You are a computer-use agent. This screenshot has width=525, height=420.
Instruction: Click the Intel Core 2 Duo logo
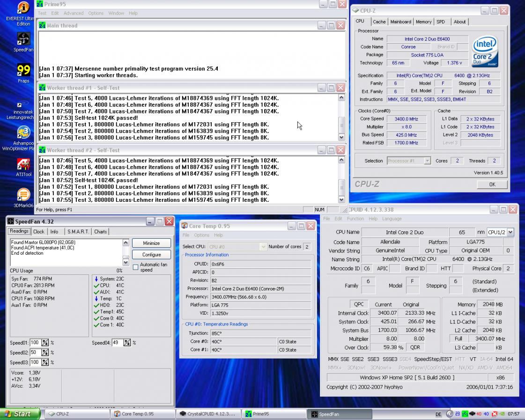click(484, 51)
